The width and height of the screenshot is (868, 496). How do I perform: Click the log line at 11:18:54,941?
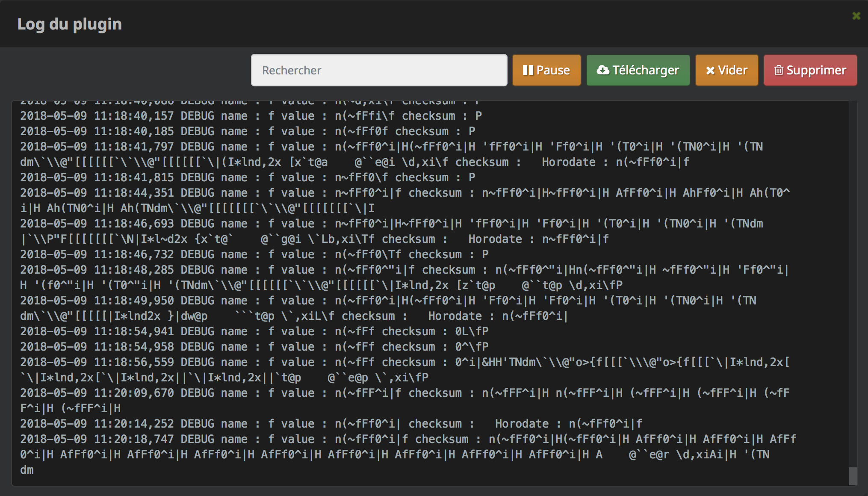[x=254, y=331]
